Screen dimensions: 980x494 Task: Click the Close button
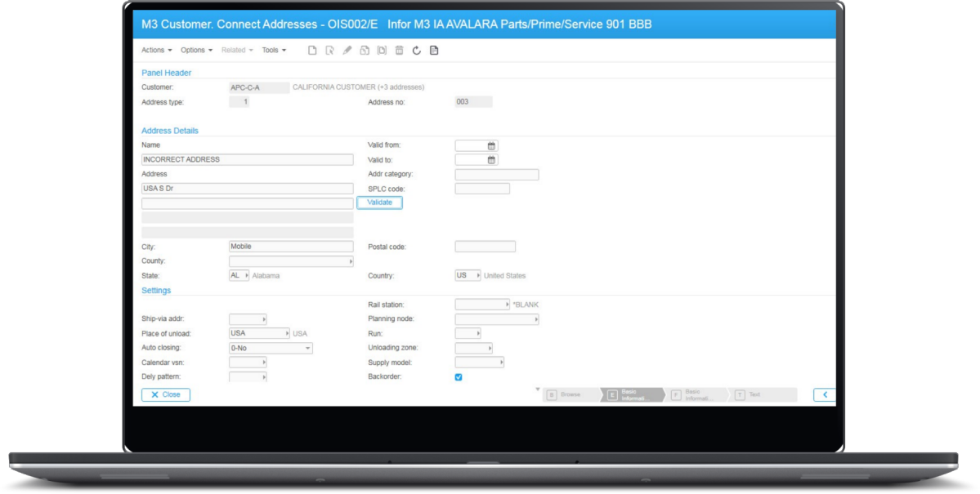tap(166, 394)
